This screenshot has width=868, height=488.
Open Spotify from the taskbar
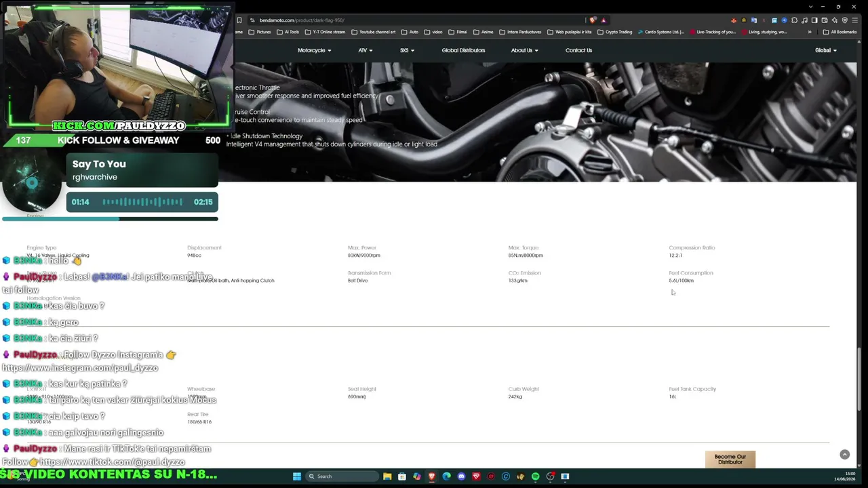coord(535,476)
